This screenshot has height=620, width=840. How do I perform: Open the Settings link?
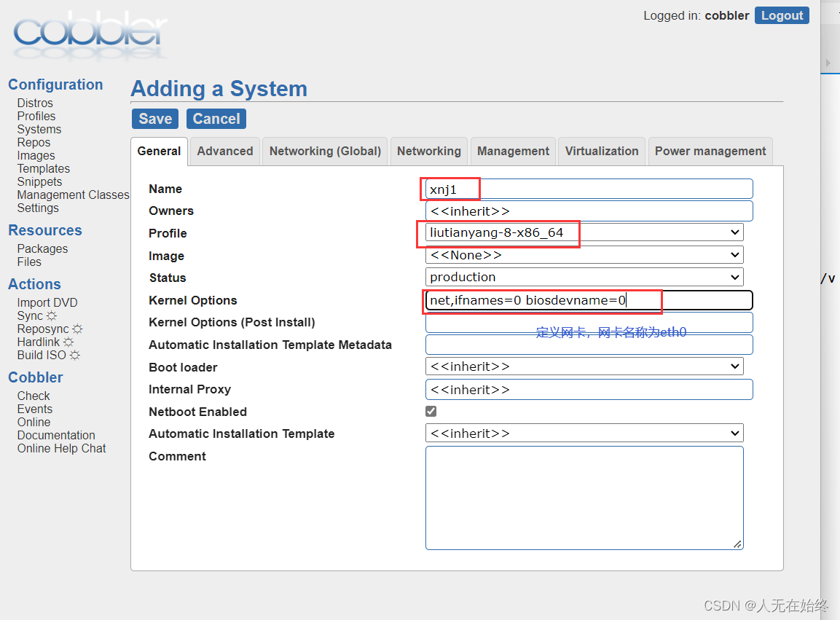pos(38,208)
